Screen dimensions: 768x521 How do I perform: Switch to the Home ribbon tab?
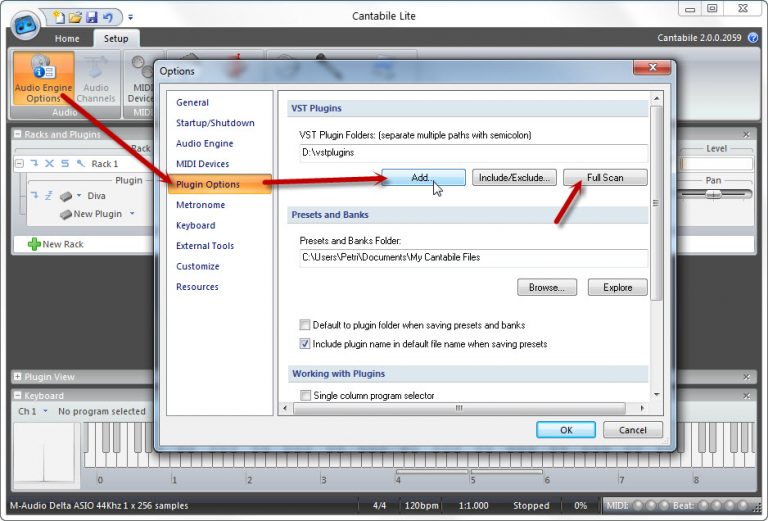click(x=67, y=39)
